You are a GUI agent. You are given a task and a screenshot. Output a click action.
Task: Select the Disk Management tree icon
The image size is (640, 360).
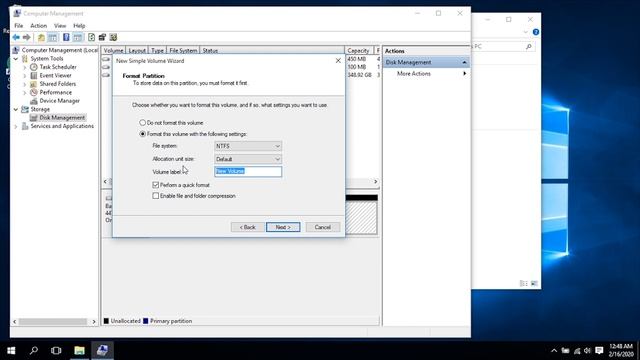pyautogui.click(x=34, y=118)
